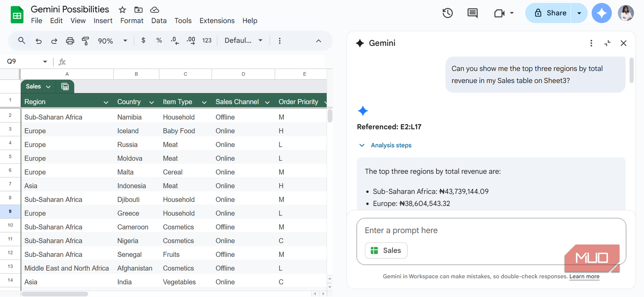
Task: Select the cell containing Afghanistan
Action: 136,268
